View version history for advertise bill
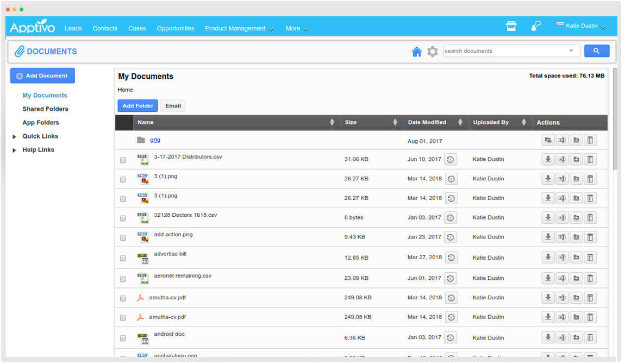625x364 pixels. [x=451, y=258]
